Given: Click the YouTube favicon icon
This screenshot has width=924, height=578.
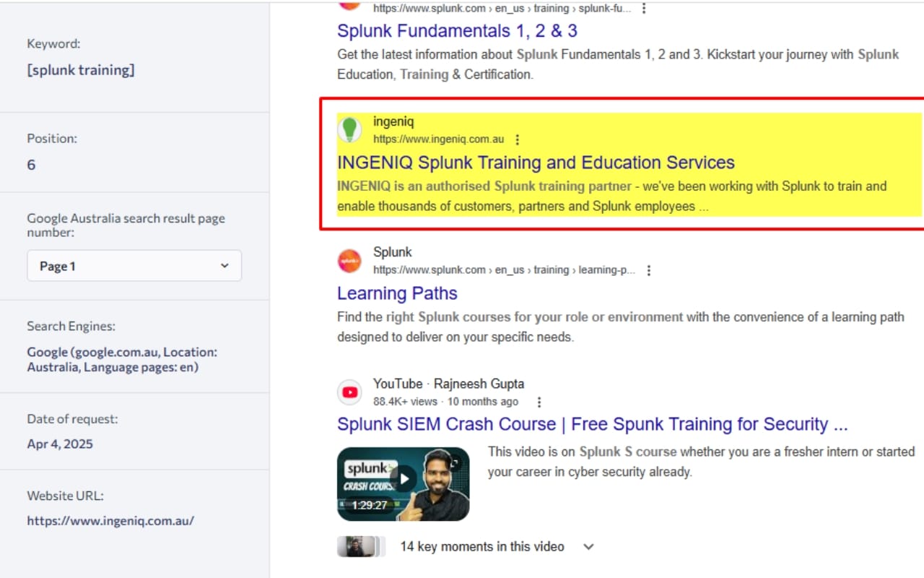Looking at the screenshot, I should [x=349, y=392].
